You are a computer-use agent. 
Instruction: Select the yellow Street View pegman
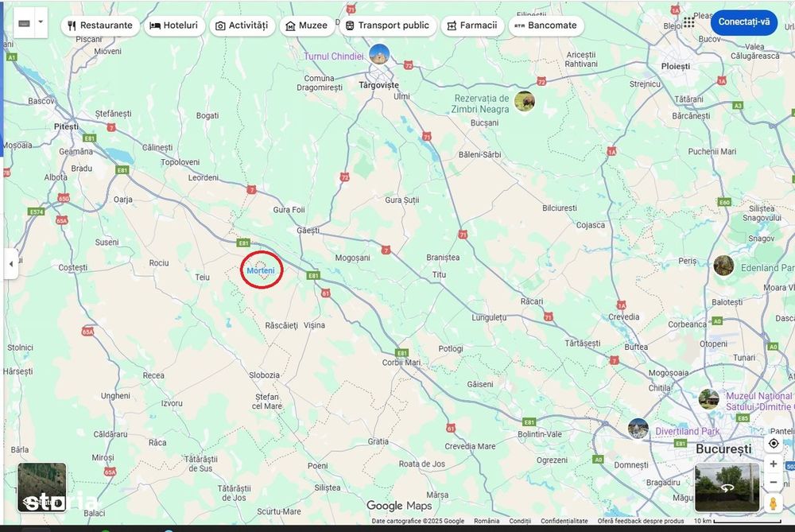[773, 503]
